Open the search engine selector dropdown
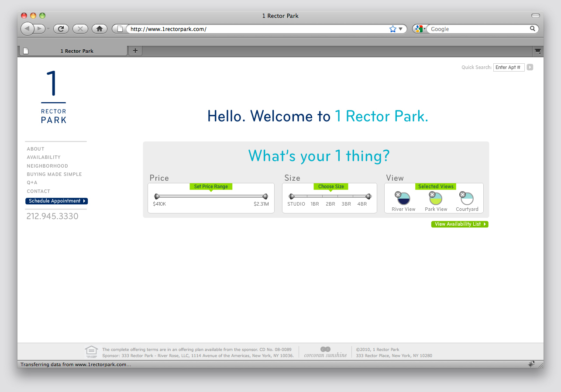561x392 pixels. click(x=420, y=29)
